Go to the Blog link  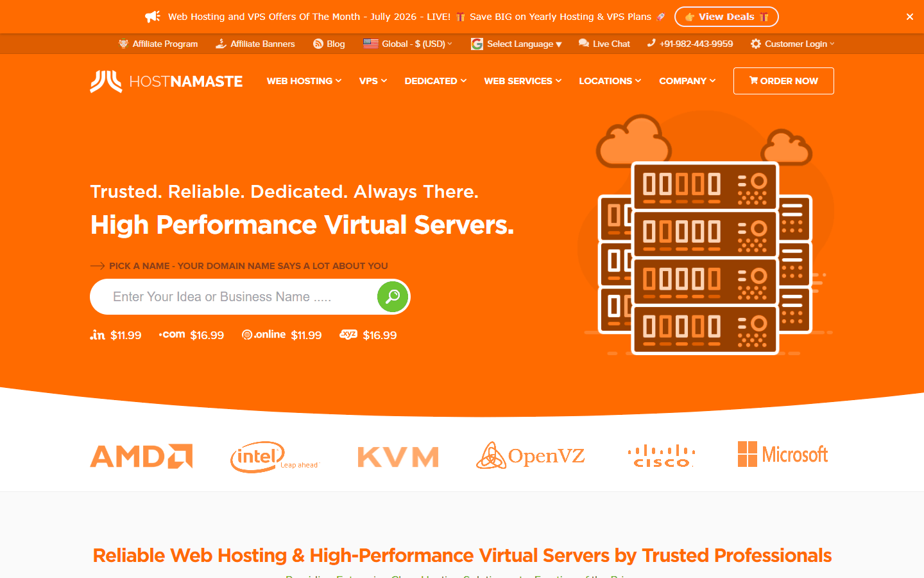336,44
